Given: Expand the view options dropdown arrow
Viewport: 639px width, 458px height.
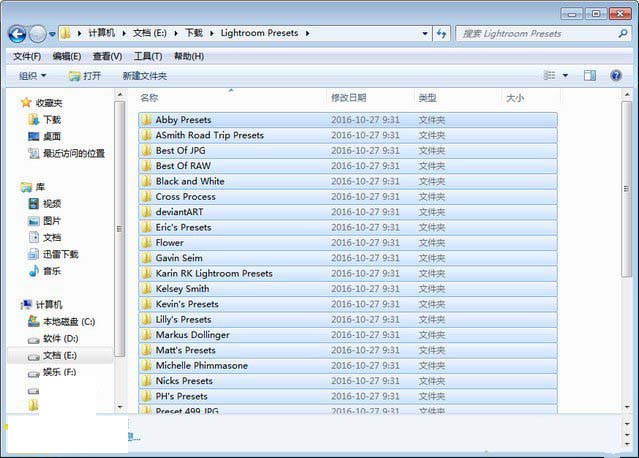Looking at the screenshot, I should [x=566, y=75].
